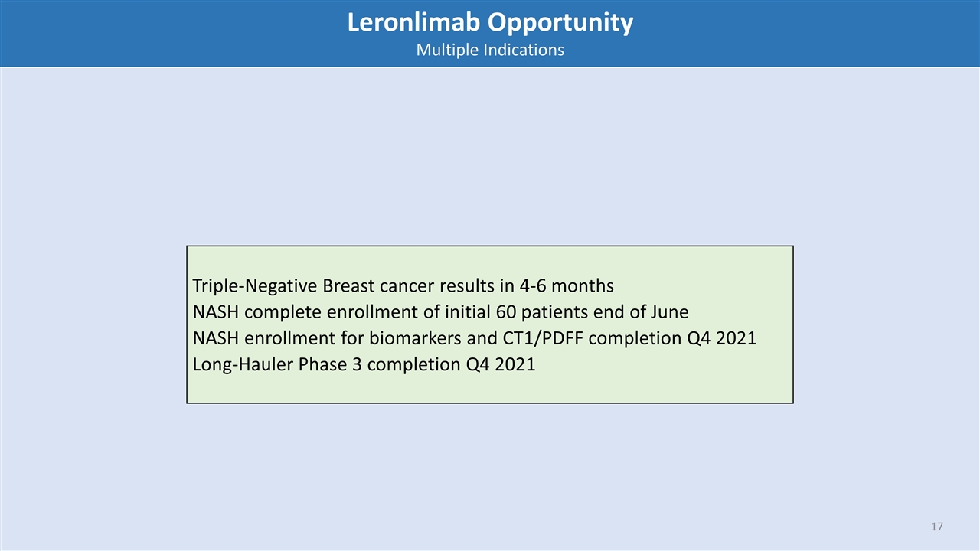Click the blue header bar left of the title
This screenshot has height=551, width=980.
point(153,34)
